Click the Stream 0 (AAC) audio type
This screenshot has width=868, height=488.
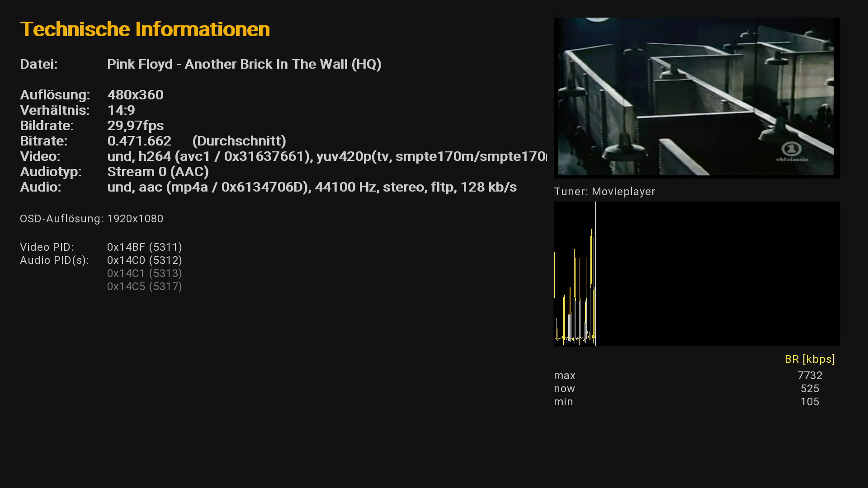pyautogui.click(x=158, y=172)
